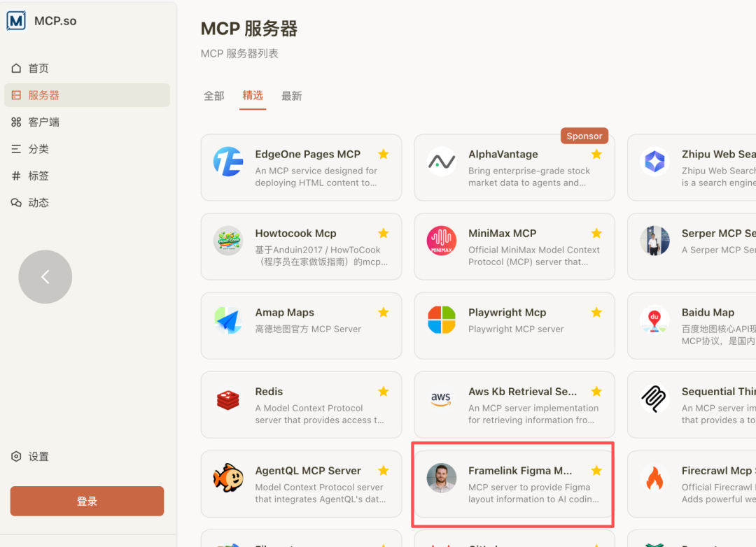Open the Baidu Map title

click(708, 312)
